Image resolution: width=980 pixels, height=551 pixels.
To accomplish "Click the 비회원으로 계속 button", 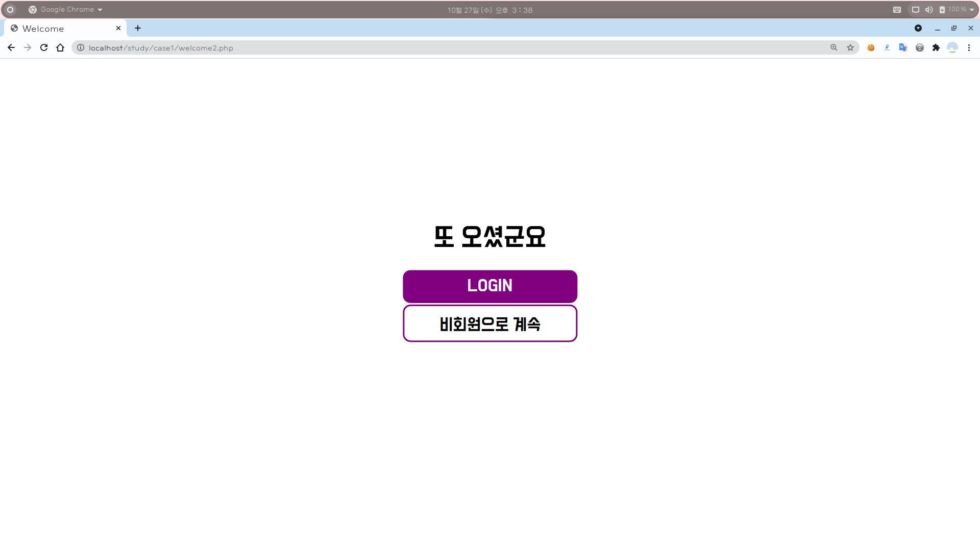I will coord(489,323).
